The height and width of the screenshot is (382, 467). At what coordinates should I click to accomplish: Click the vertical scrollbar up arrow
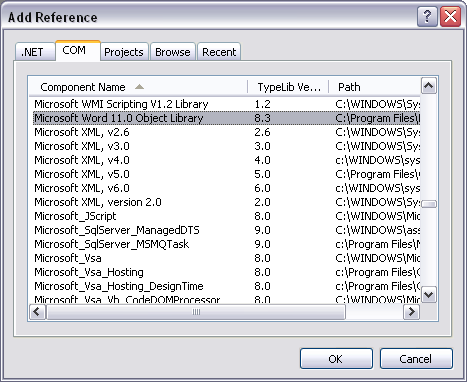429,86
